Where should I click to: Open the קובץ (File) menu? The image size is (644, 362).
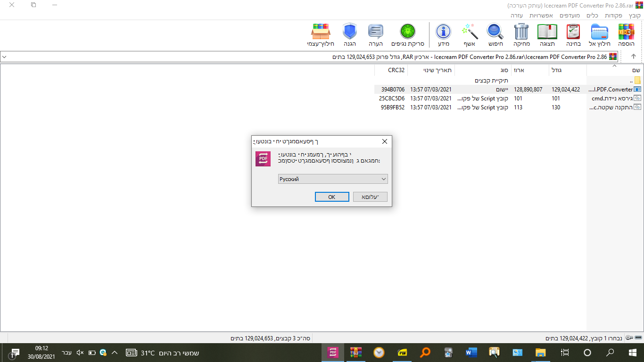tap(635, 15)
